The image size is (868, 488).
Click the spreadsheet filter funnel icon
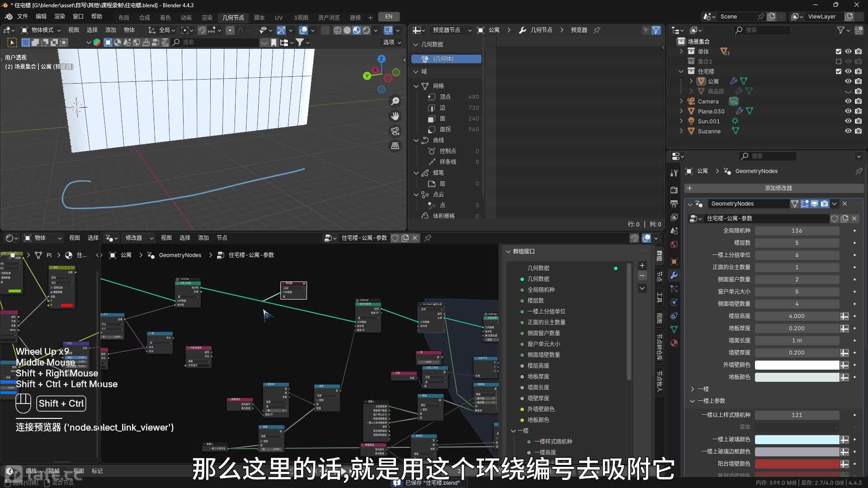pyautogui.click(x=656, y=30)
